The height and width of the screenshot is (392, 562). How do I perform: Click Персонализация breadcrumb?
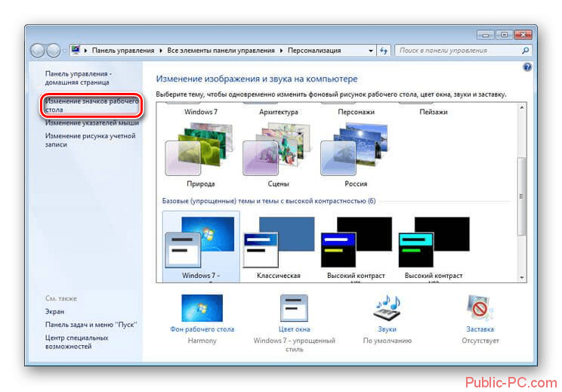coord(314,51)
